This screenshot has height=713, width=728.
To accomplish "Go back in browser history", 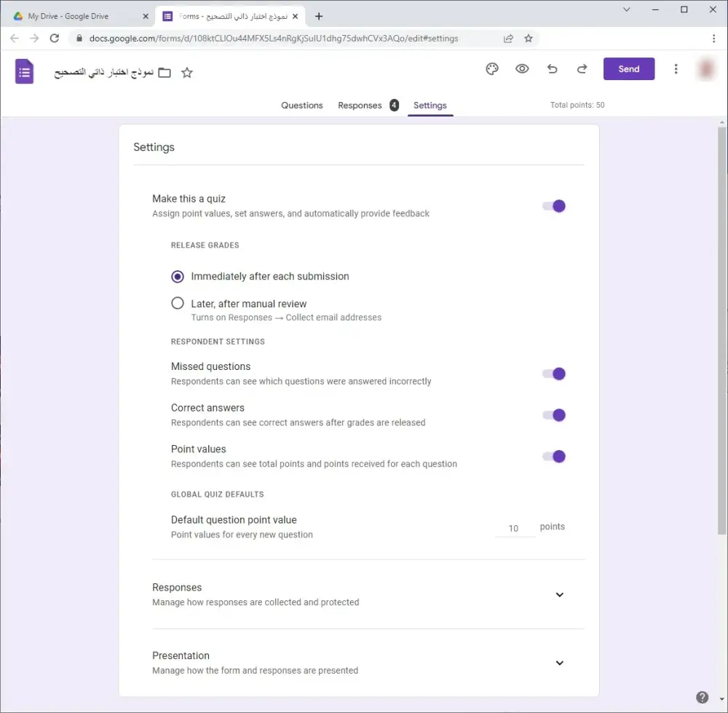I will 15,38.
